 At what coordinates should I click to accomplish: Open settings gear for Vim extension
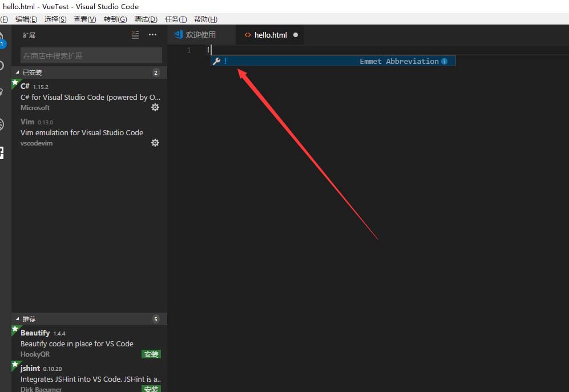point(155,143)
